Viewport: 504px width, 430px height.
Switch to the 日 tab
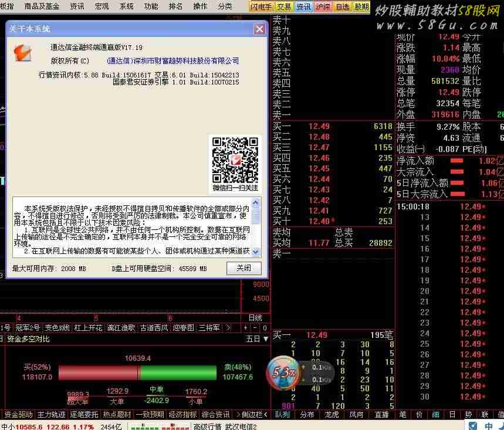452,415
